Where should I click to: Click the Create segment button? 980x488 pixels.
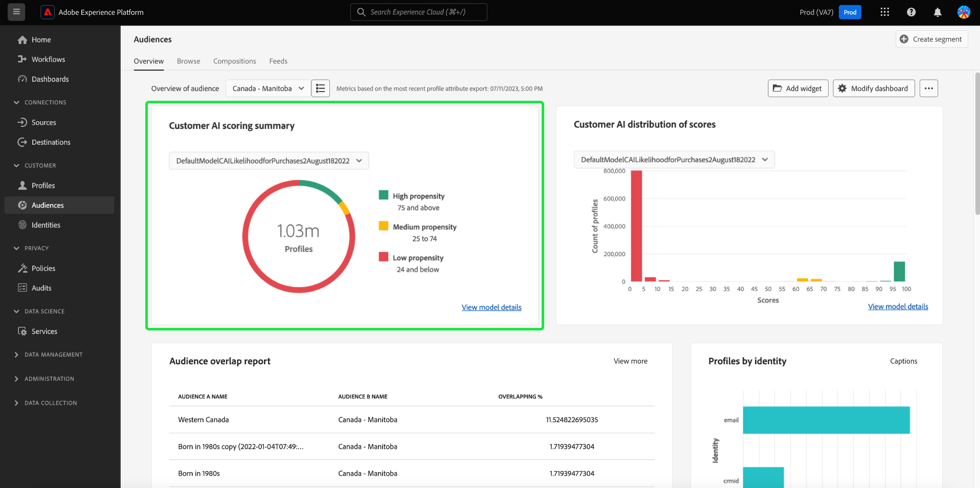pos(932,39)
